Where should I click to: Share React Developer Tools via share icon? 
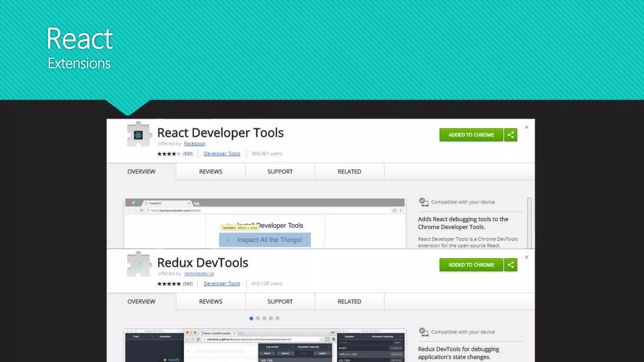[511, 135]
